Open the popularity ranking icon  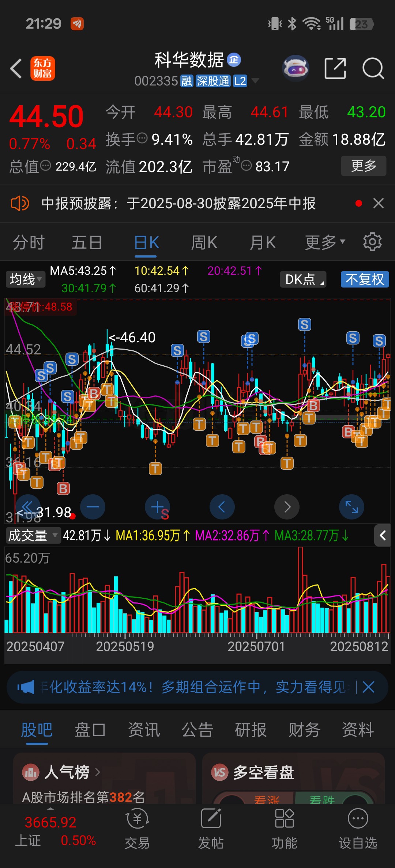click(x=31, y=772)
